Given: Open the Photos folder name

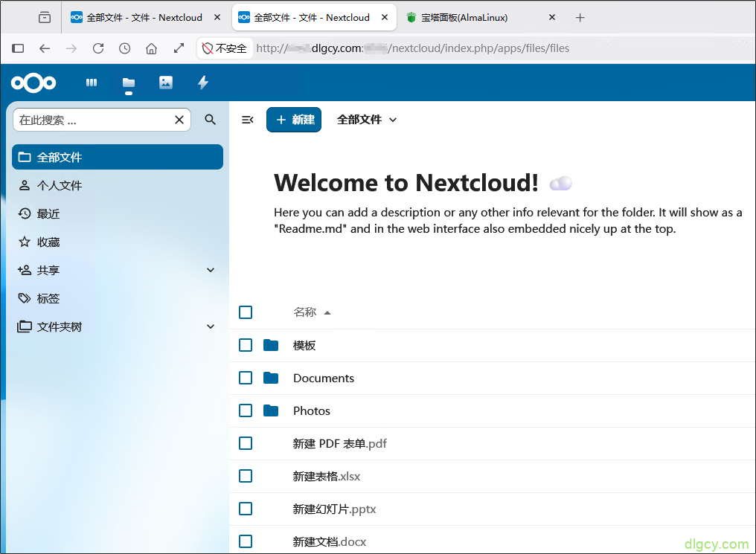Looking at the screenshot, I should (x=312, y=411).
